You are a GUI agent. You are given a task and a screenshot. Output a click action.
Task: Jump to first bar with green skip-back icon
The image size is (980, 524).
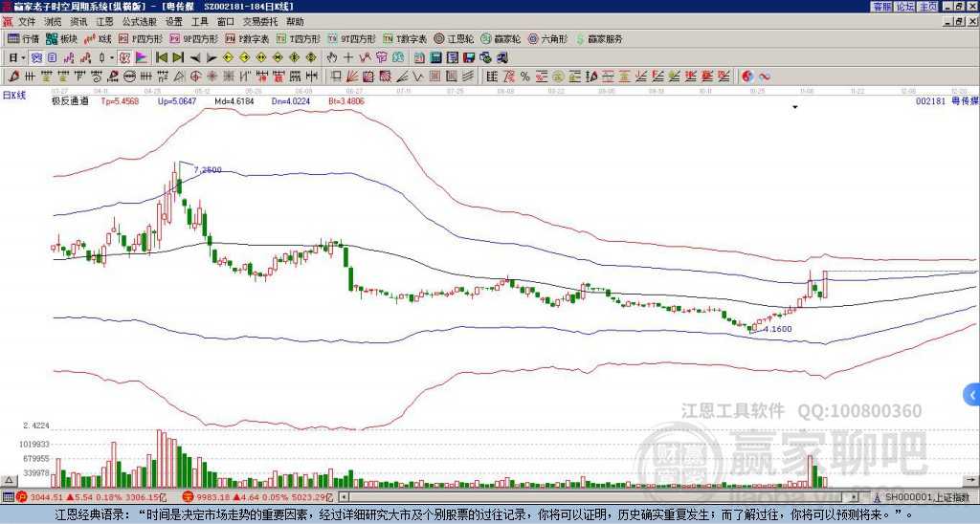coord(161,58)
